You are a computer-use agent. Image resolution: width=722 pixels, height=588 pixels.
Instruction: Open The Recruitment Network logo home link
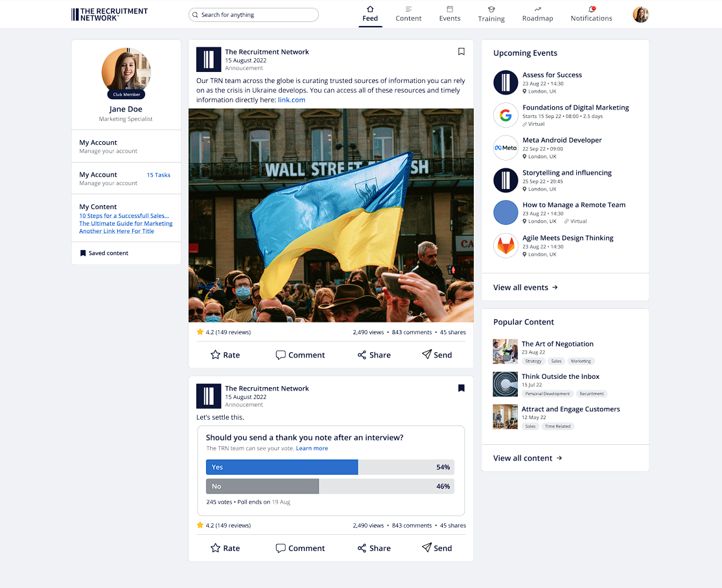click(x=110, y=15)
